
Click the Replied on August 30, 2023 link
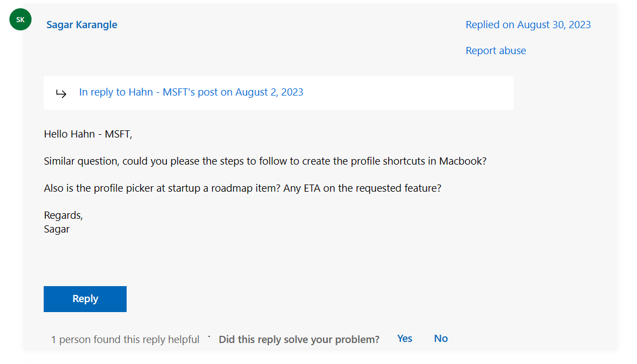528,24
